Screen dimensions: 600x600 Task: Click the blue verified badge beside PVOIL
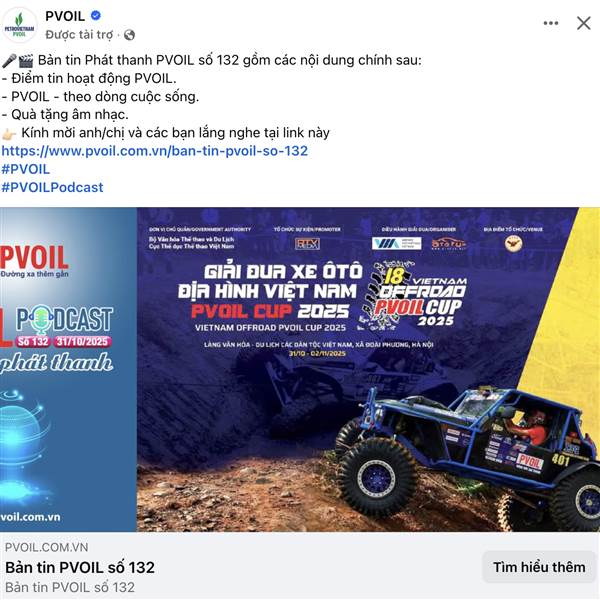[x=96, y=15]
